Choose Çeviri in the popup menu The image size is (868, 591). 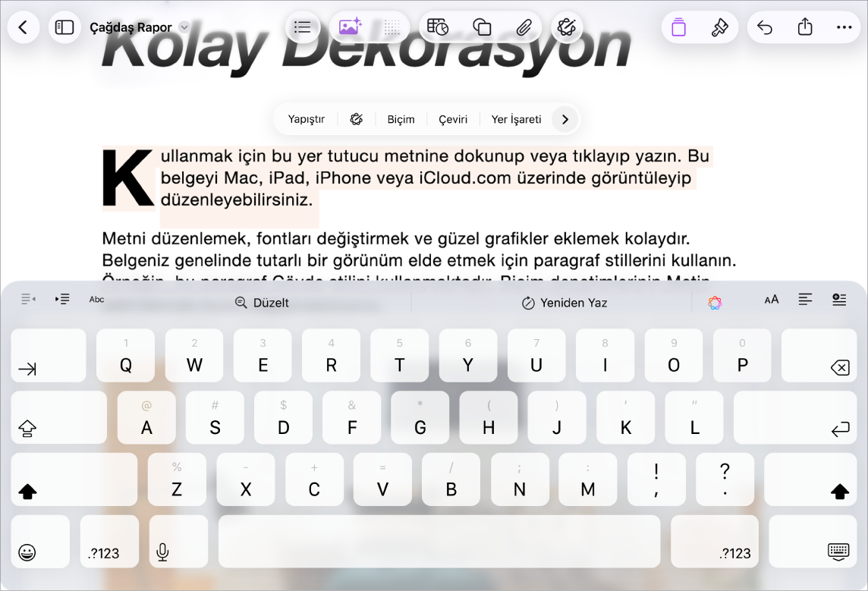pos(453,120)
